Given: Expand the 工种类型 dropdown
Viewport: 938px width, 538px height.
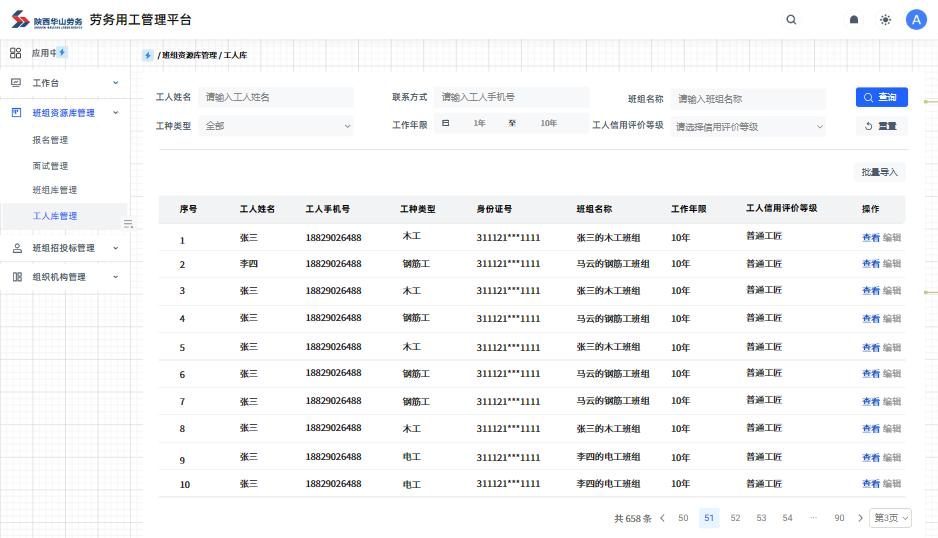Looking at the screenshot, I should [277, 126].
